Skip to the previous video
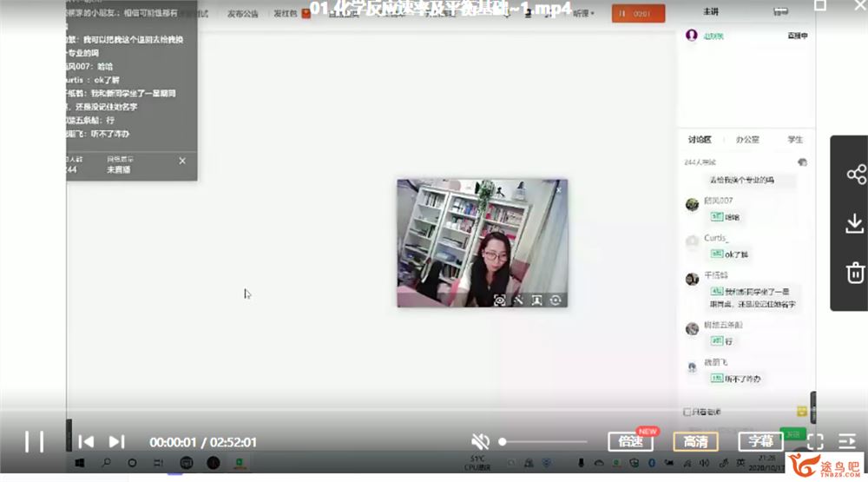The width and height of the screenshot is (868, 482). (86, 441)
